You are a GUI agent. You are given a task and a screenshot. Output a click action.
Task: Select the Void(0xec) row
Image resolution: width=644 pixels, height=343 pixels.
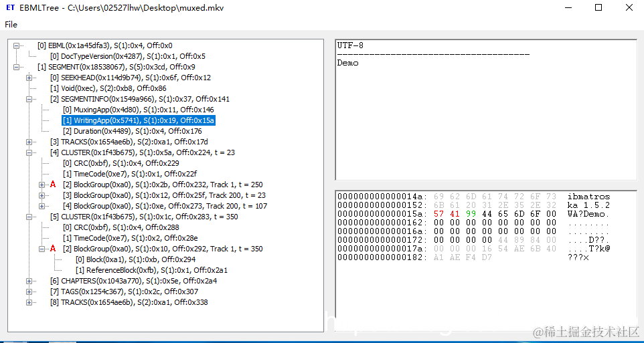108,88
